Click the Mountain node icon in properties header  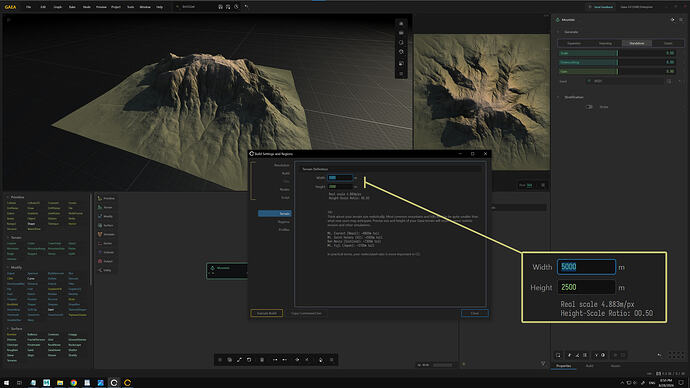[x=558, y=20]
